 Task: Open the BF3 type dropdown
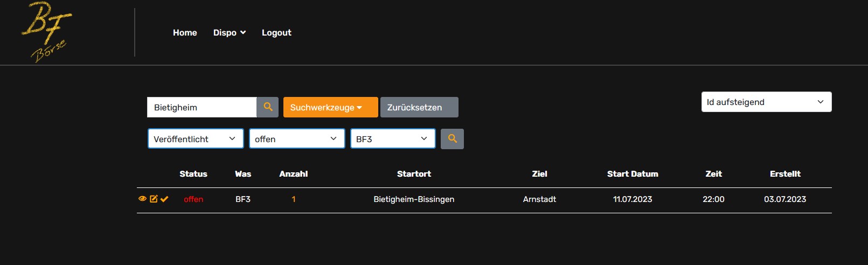[393, 139]
